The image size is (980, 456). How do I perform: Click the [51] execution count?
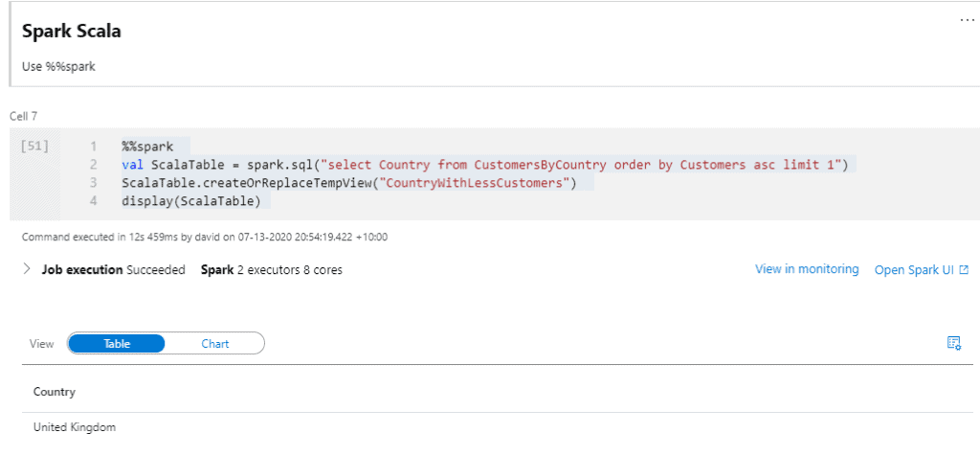(34, 147)
